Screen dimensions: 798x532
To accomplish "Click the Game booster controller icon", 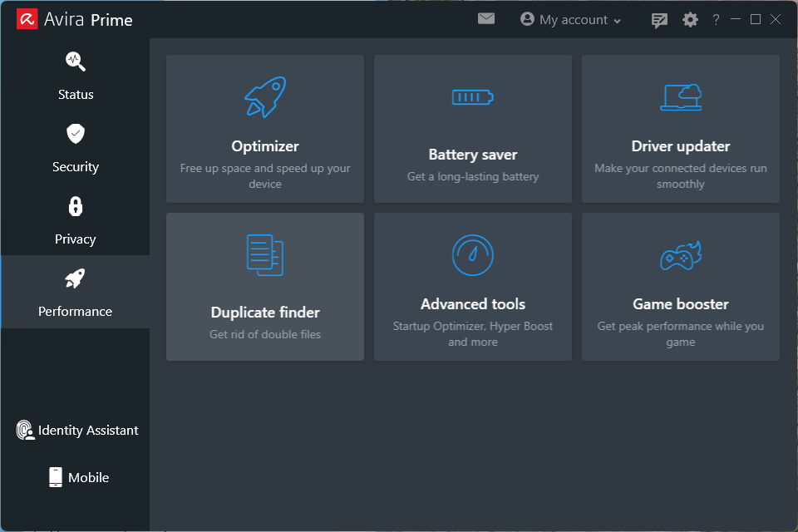I will (681, 255).
